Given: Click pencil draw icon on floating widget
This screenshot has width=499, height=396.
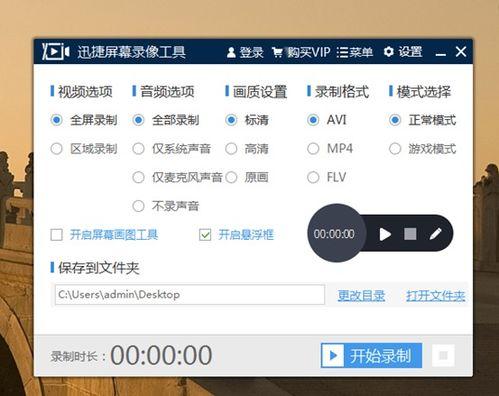Looking at the screenshot, I should point(435,234).
